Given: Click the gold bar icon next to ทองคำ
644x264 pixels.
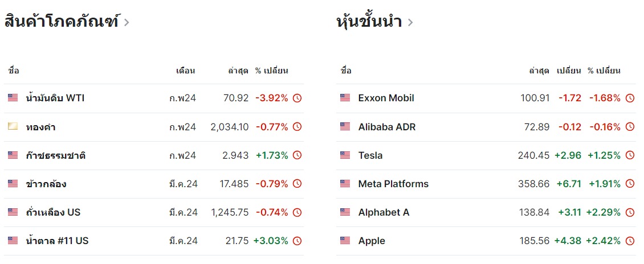Looking at the screenshot, I should [13, 127].
